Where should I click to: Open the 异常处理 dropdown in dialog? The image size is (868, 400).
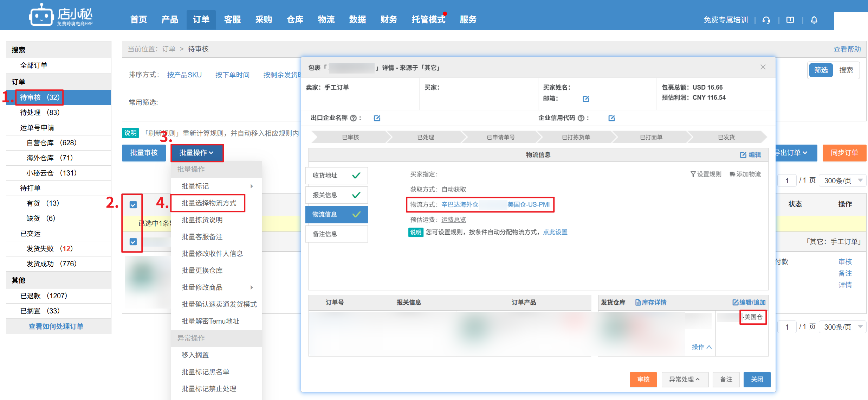(x=684, y=379)
